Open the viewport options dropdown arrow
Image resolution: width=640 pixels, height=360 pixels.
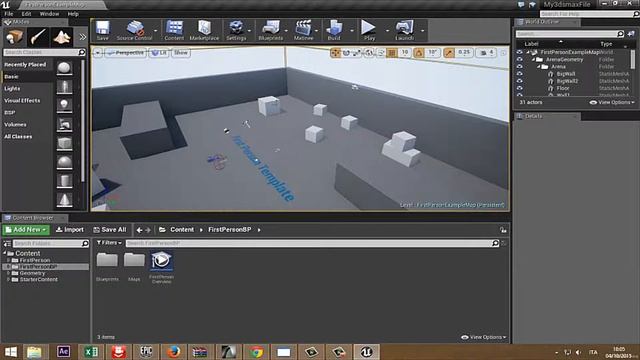(98, 53)
